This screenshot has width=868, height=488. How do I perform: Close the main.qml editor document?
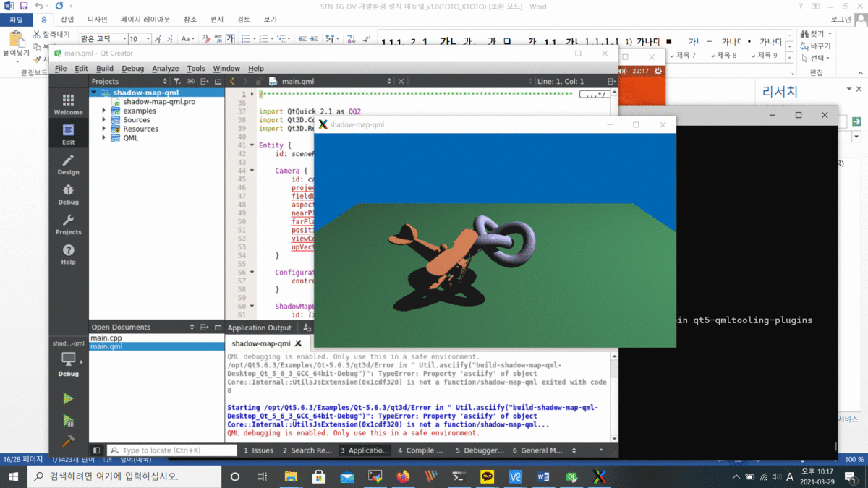coord(401,82)
